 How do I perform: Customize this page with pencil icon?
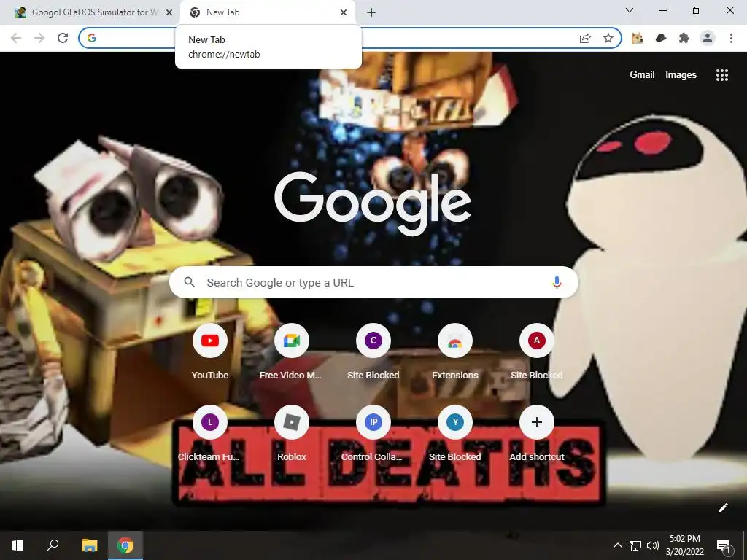point(723,507)
